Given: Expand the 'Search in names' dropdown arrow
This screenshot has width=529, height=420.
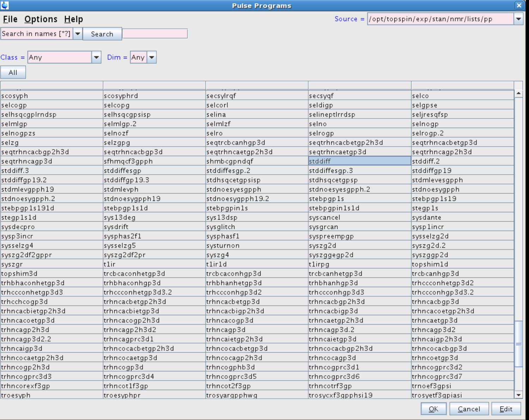Looking at the screenshot, I should tap(78, 34).
